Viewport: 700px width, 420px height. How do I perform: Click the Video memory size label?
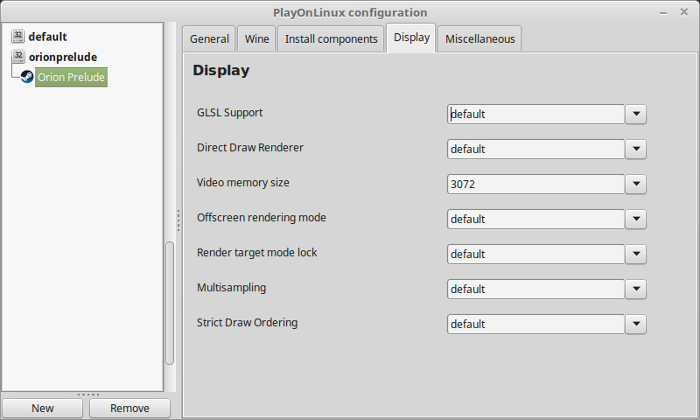point(243,183)
